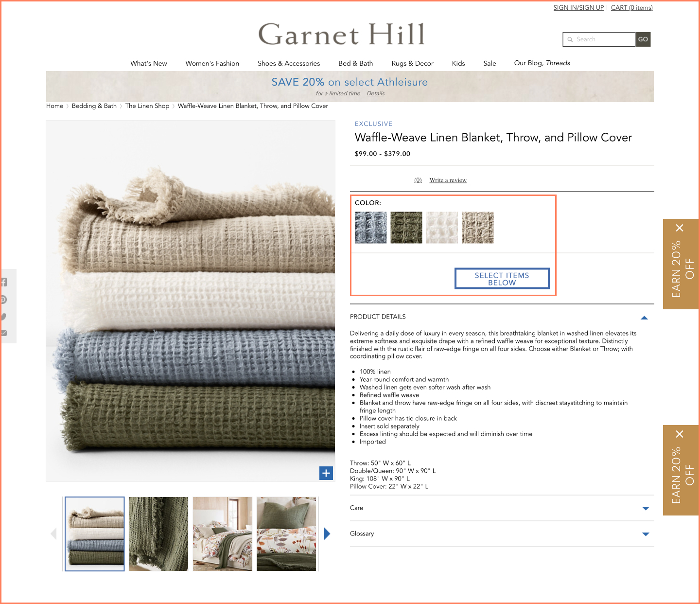The image size is (700, 604).
Task: Open the Cart link
Action: click(631, 8)
